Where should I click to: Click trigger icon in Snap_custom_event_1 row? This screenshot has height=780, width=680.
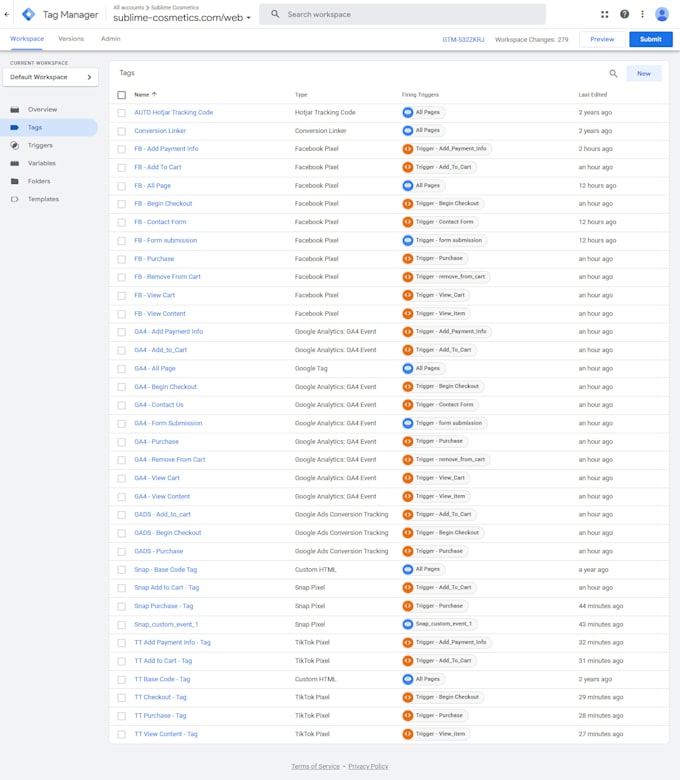click(408, 624)
